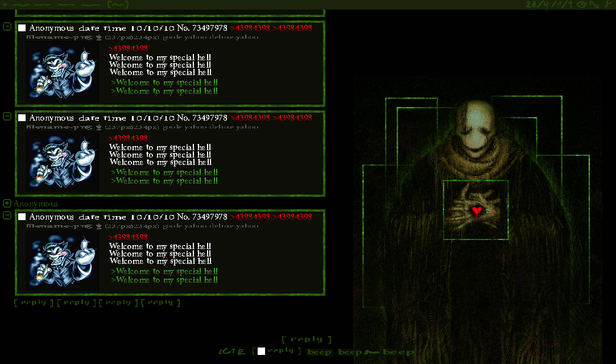Image resolution: width=616 pixels, height=364 pixels.
Task: Tick the checkbox on the first post header
Action: pos(22,28)
